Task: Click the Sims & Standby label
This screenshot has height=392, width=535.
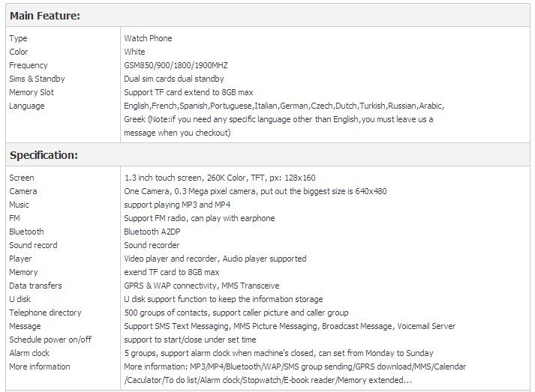Action: click(37, 79)
